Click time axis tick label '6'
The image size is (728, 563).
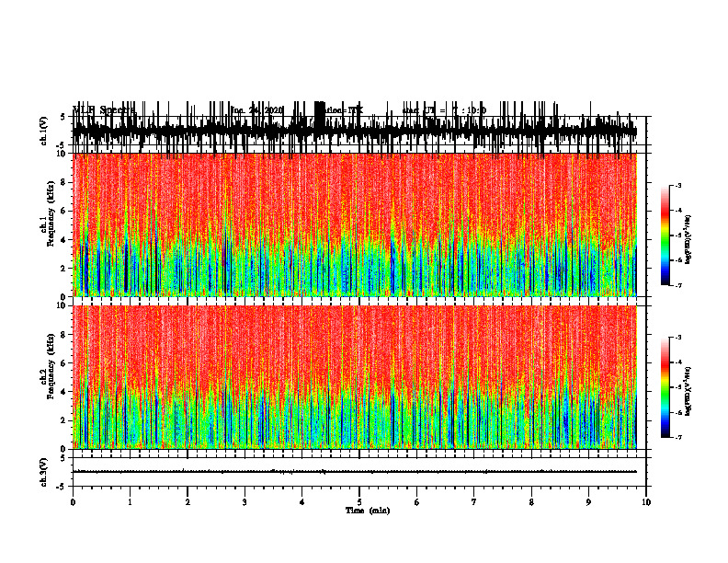[417, 502]
